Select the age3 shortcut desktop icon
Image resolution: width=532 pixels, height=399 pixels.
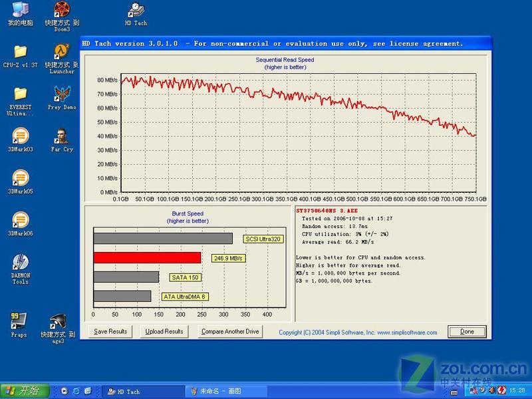point(58,329)
